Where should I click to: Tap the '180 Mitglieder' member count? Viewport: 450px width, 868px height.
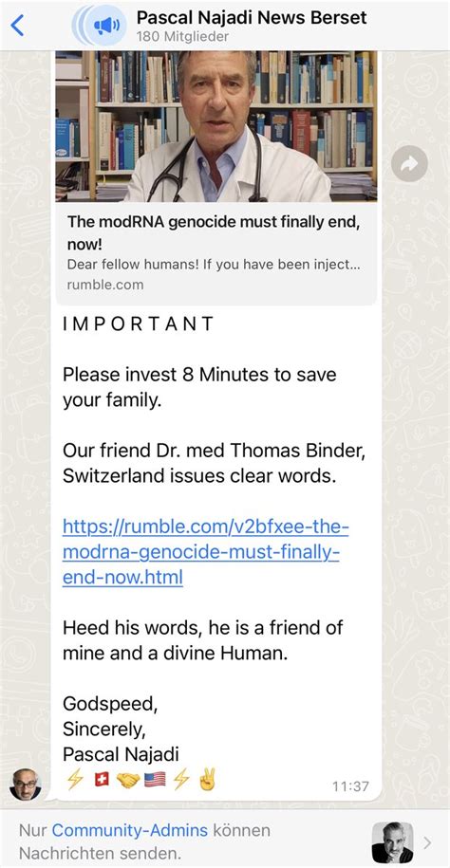pyautogui.click(x=182, y=37)
